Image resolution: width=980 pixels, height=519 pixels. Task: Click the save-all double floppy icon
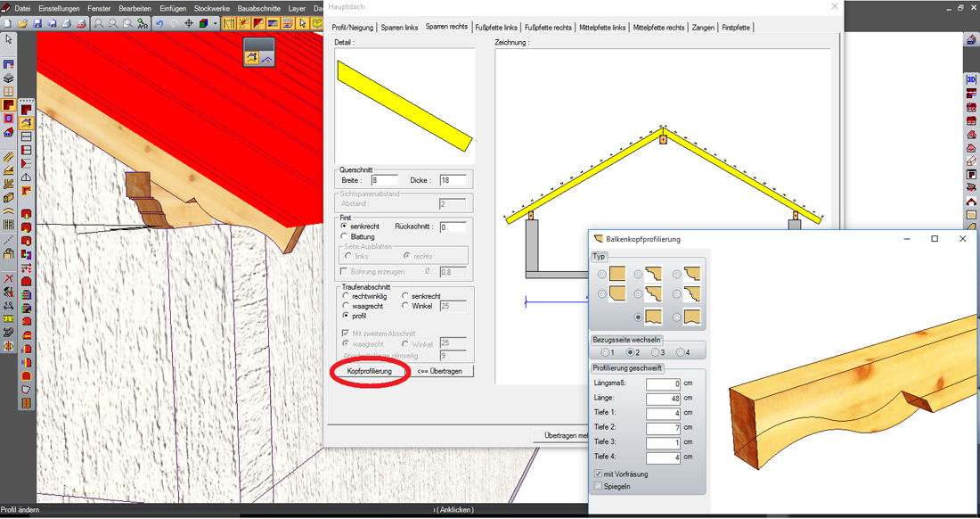coord(52,23)
